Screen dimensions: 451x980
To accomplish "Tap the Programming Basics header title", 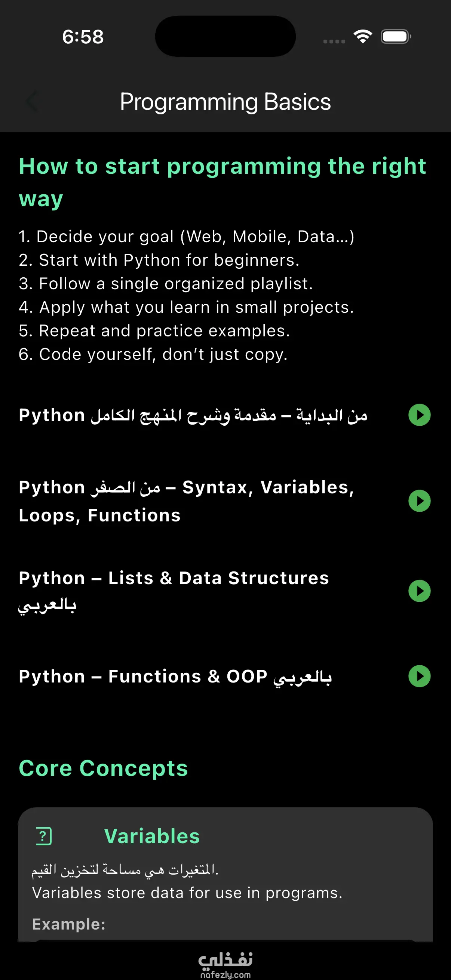I will (x=225, y=102).
